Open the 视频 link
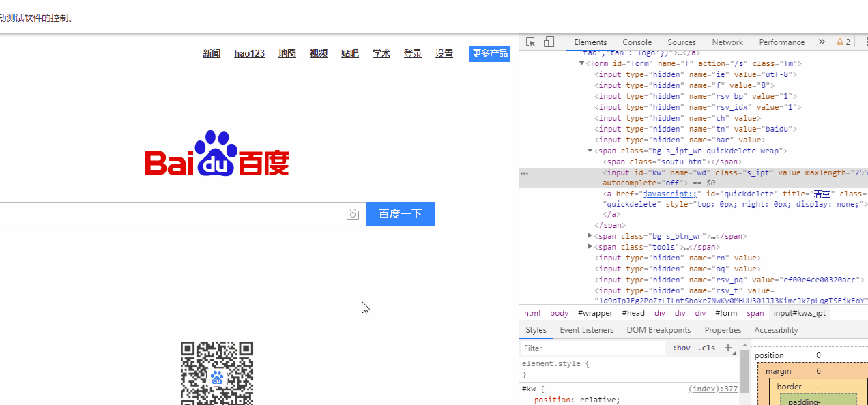Screen dimensions: 868x405 pyautogui.click(x=319, y=53)
